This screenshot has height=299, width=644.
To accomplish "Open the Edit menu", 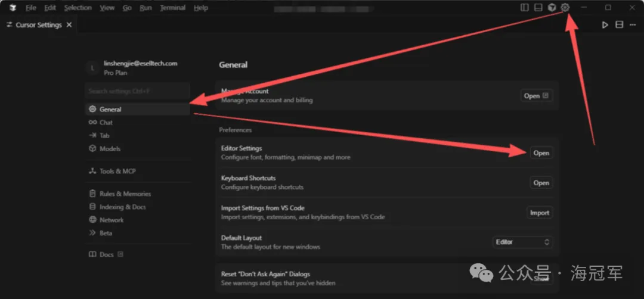I will tap(50, 8).
